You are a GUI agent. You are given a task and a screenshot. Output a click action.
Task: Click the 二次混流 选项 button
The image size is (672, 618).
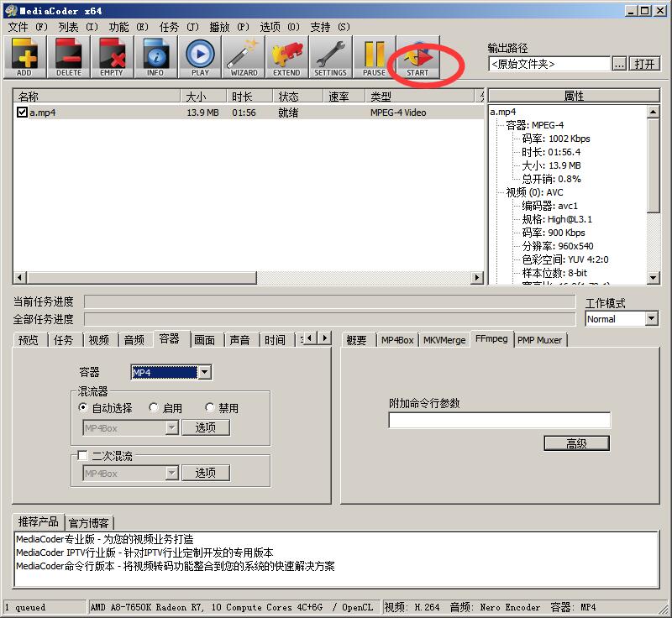coord(206,473)
